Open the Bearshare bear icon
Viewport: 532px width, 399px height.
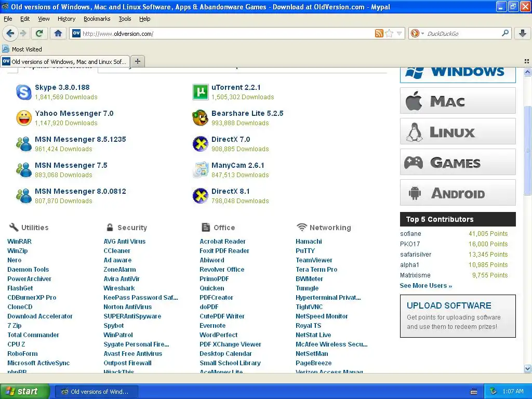tap(200, 118)
